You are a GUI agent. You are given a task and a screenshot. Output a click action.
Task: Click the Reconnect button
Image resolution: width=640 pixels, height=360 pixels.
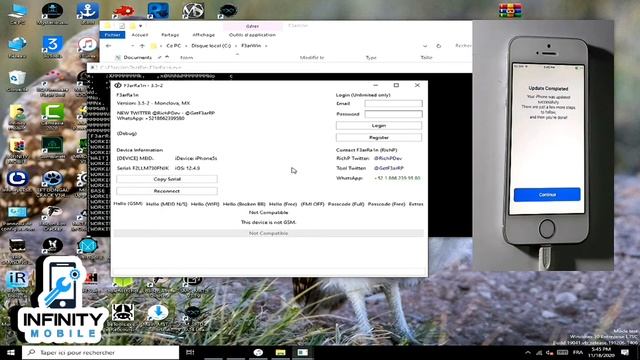167,191
